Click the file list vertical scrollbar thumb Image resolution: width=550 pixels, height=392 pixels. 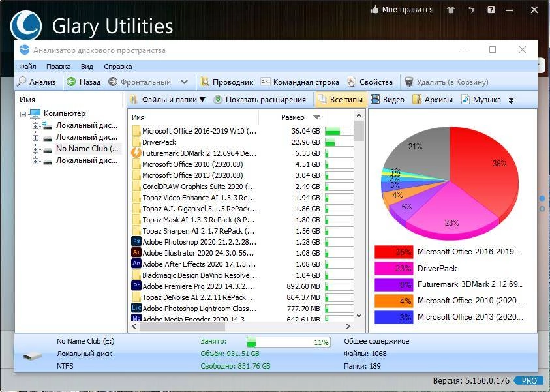pos(359,131)
